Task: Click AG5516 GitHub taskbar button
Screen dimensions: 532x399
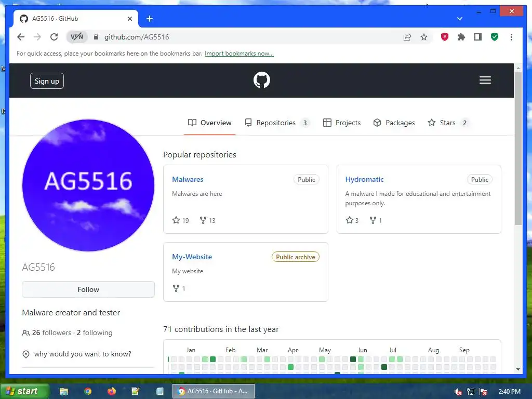Action: pyautogui.click(x=214, y=391)
